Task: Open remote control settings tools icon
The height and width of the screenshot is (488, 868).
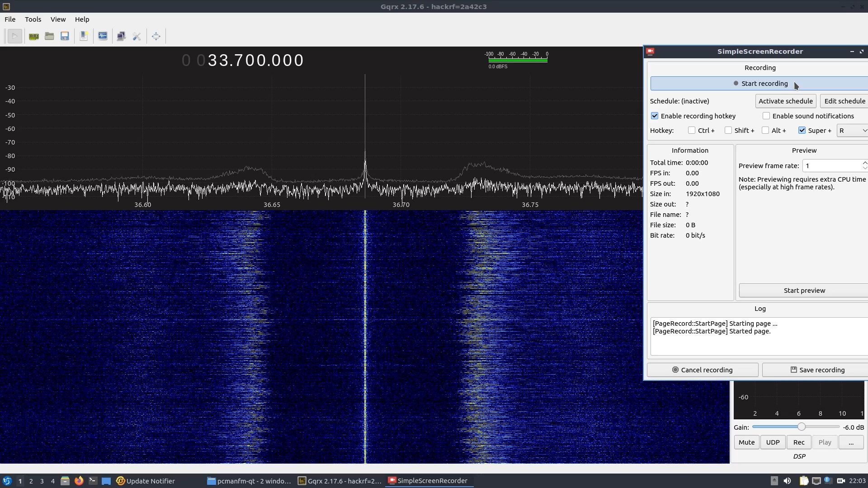Action: coord(137,37)
